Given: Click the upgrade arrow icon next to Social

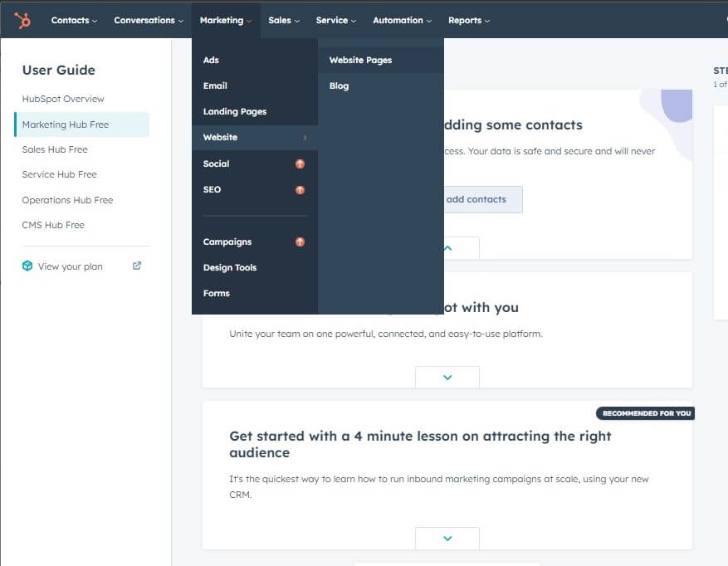Looking at the screenshot, I should click(x=300, y=163).
